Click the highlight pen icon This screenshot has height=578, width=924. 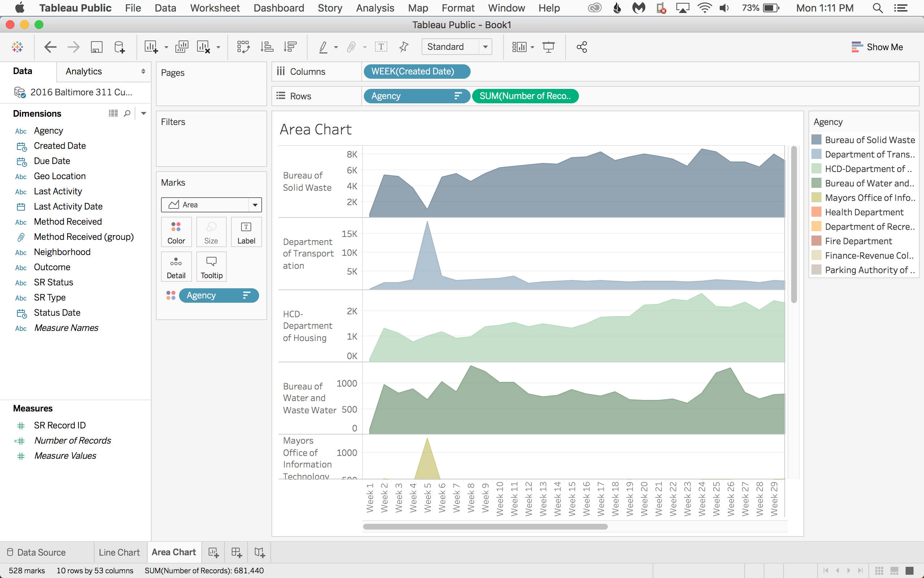(x=323, y=47)
